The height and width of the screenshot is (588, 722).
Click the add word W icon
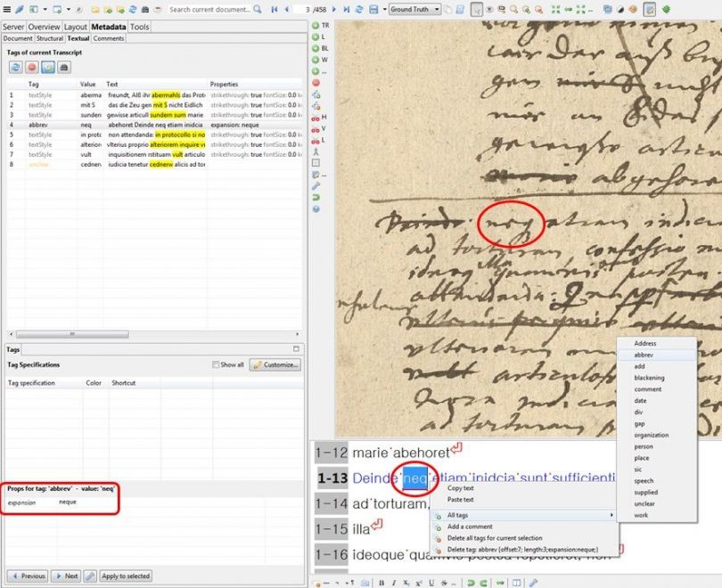tap(316, 60)
